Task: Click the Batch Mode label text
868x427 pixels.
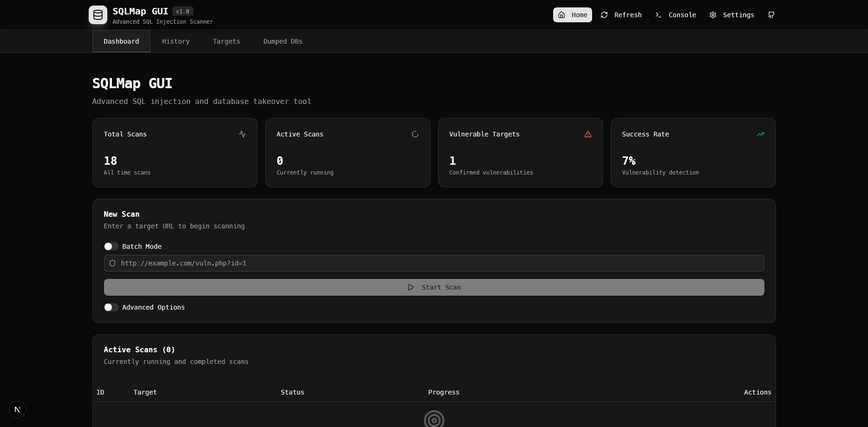Action: click(x=142, y=246)
